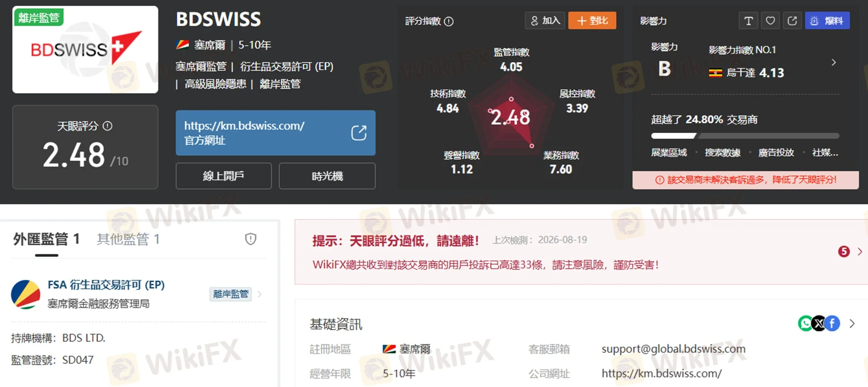Screen dimensions: 868x387
Task: Click the Seychelles flag near 塞席爾 header
Action: coord(183,45)
